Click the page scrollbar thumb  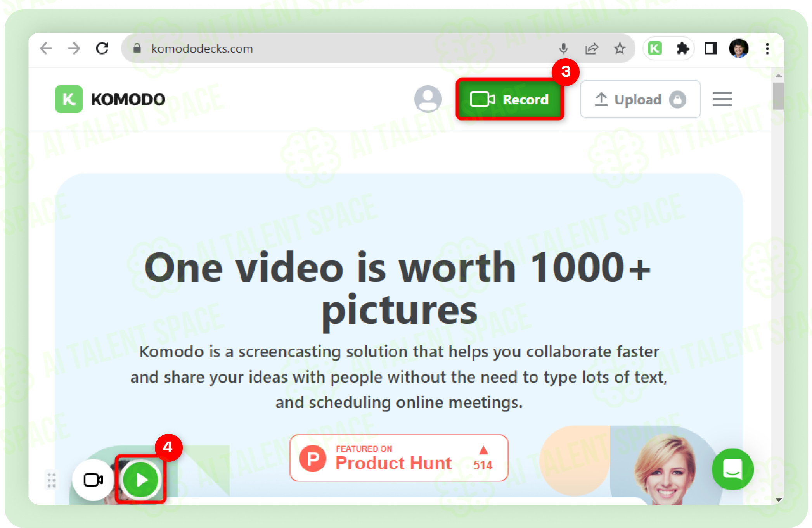[x=778, y=96]
